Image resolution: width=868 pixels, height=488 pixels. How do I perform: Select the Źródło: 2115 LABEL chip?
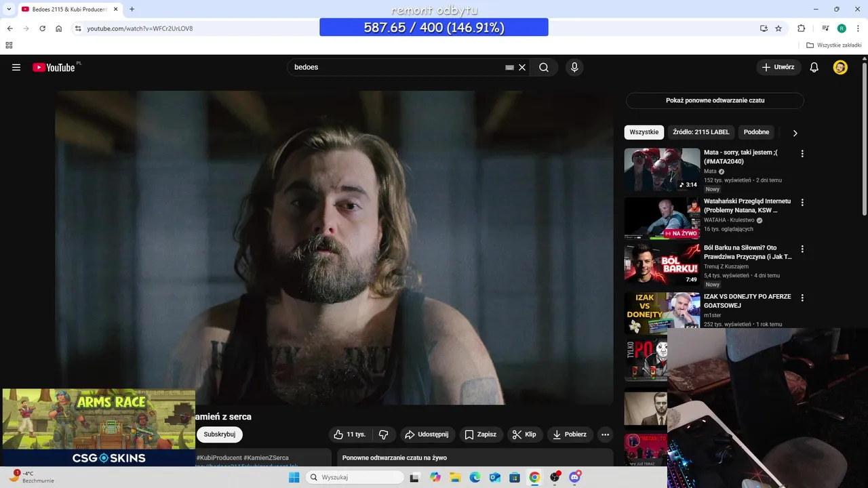pyautogui.click(x=701, y=132)
